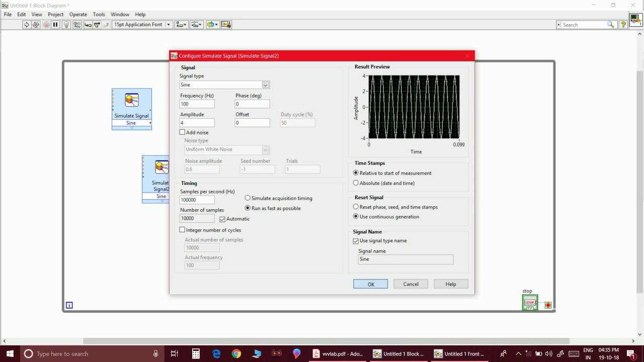This screenshot has width=644, height=362.
Task: Click Run Continuously toolbar icon
Action: coord(36,25)
